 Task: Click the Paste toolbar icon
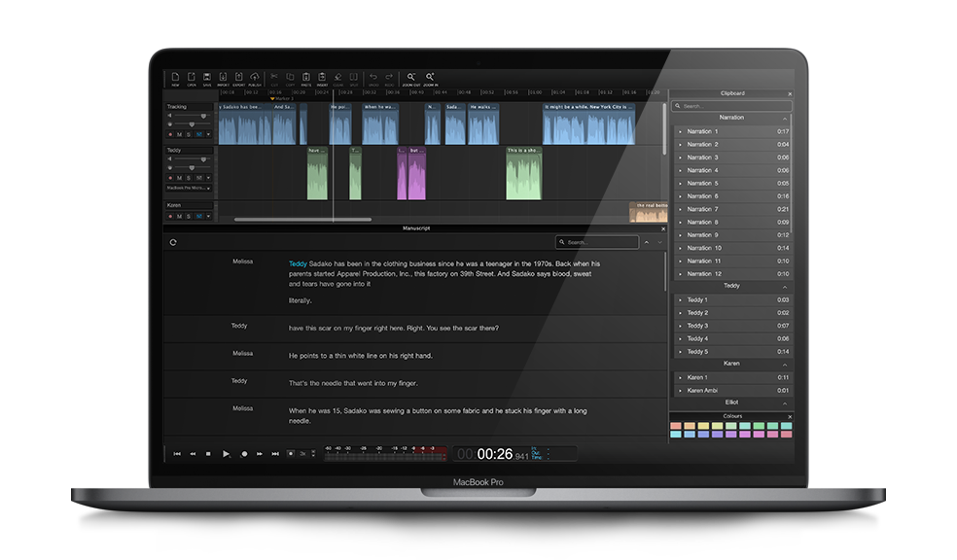[305, 78]
